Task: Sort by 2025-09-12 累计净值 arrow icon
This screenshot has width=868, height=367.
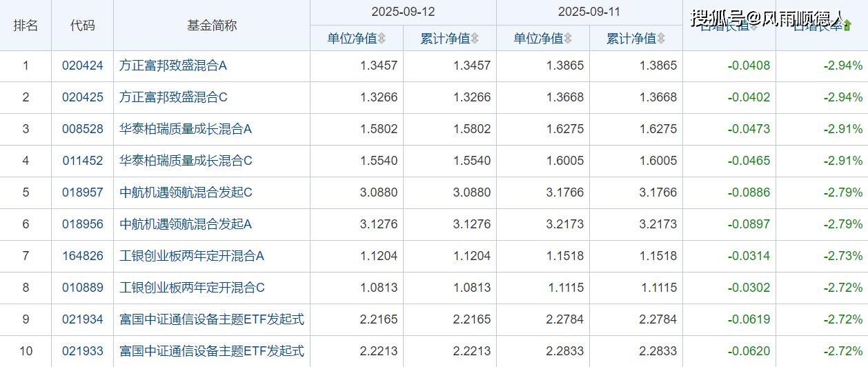Action: click(x=475, y=39)
